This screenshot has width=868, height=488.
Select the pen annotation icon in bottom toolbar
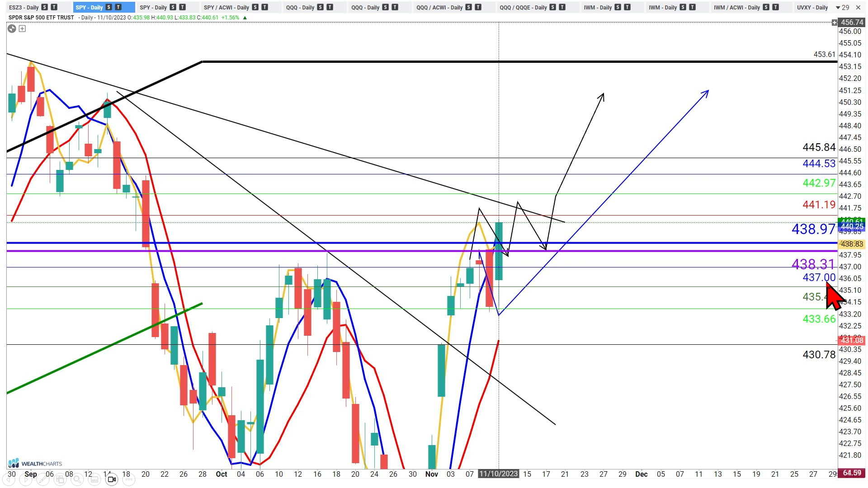(x=43, y=479)
